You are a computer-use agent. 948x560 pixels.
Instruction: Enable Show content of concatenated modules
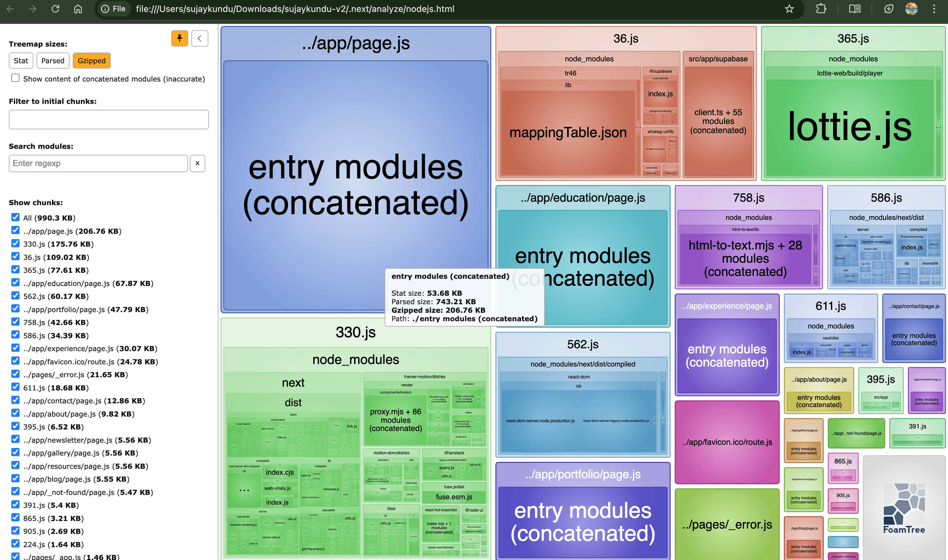(x=15, y=78)
